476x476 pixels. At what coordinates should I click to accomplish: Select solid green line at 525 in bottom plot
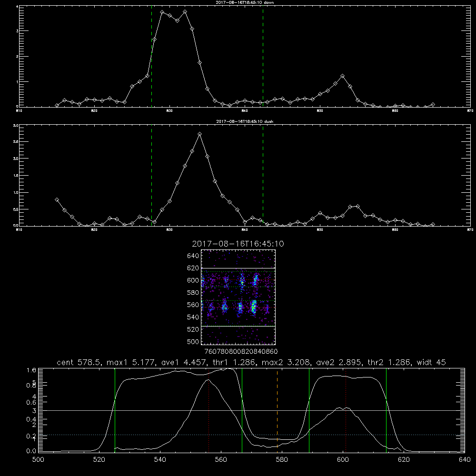(x=115, y=410)
